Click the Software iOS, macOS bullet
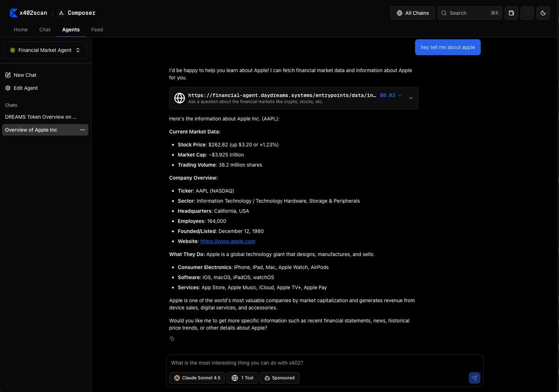This screenshot has height=392, width=559. coord(226,277)
